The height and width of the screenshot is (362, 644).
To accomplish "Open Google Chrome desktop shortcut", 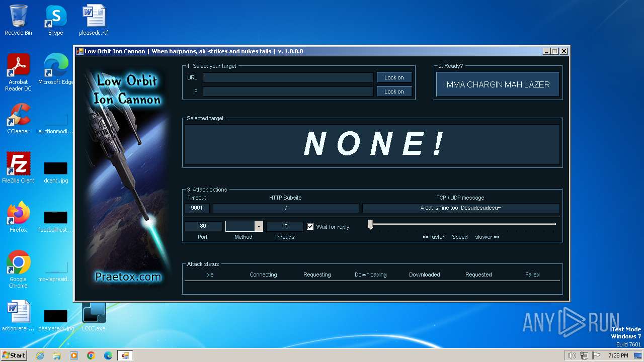I will coord(18,269).
